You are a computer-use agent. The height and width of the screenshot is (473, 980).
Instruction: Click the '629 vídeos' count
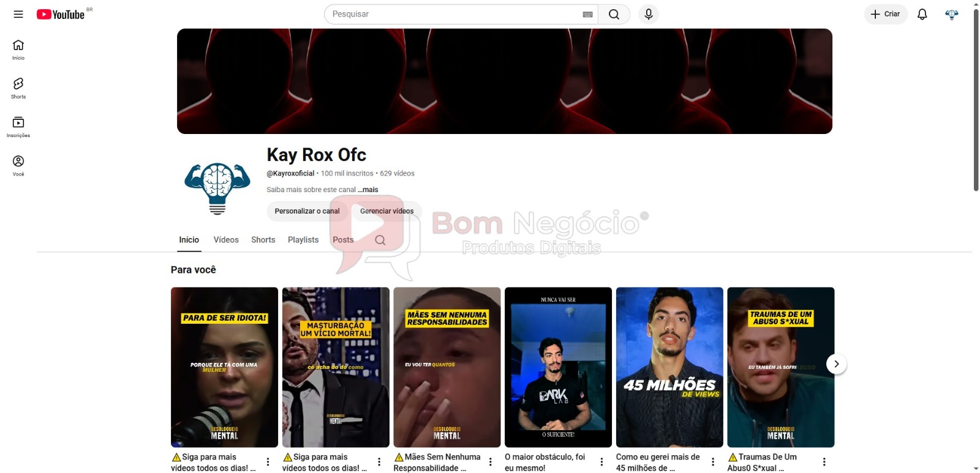tap(398, 173)
